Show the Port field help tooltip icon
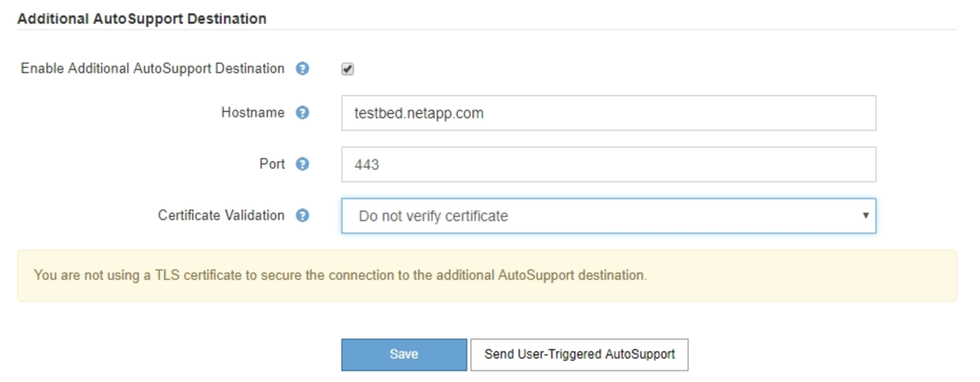This screenshot has height=382, width=980. 302,164
